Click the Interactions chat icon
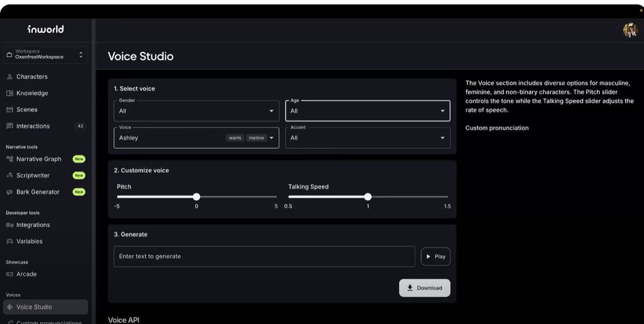This screenshot has width=644, height=324. pyautogui.click(x=9, y=126)
